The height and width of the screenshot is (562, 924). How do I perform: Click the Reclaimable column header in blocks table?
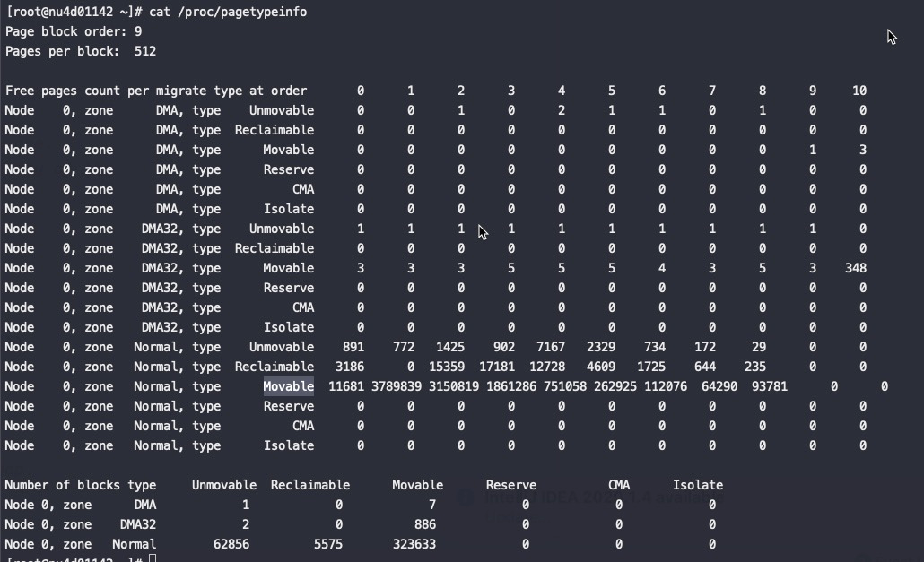tap(310, 486)
